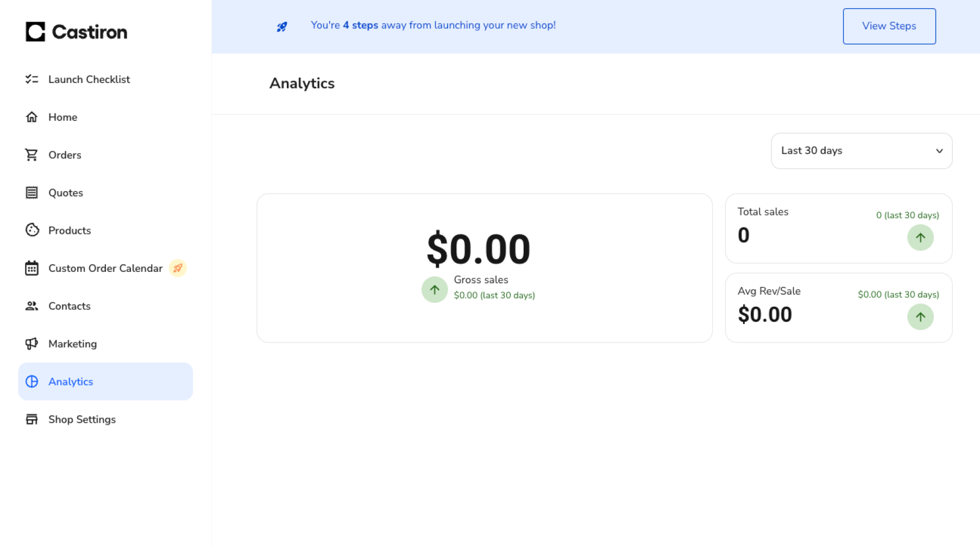The image size is (980, 546).
Task: Go to Marketing in the sidebar
Action: pos(72,344)
